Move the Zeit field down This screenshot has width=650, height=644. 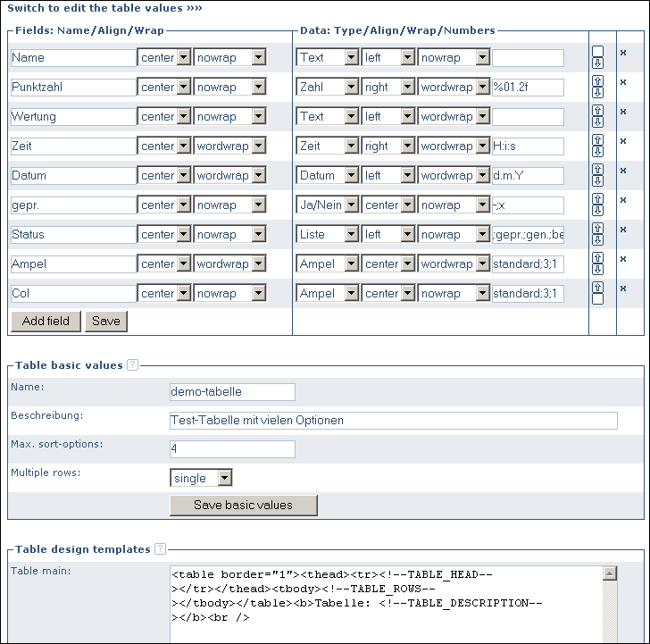coord(597,151)
